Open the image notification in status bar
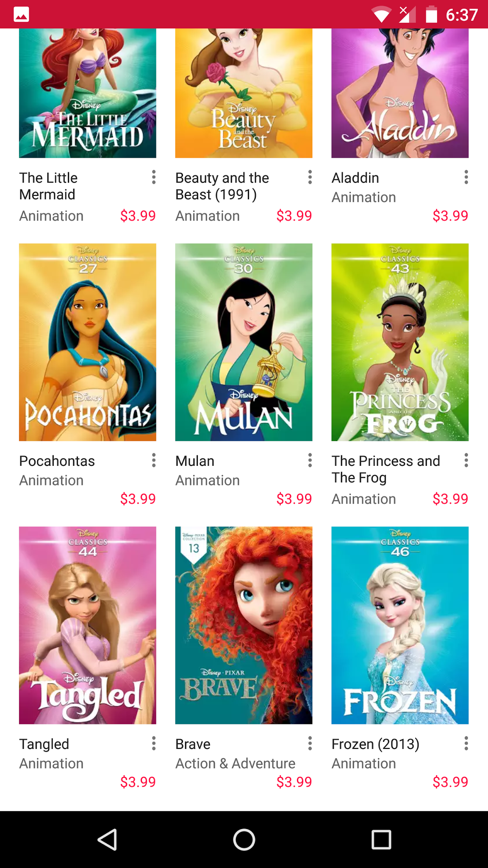Viewport: 488px width, 868px height. [21, 14]
